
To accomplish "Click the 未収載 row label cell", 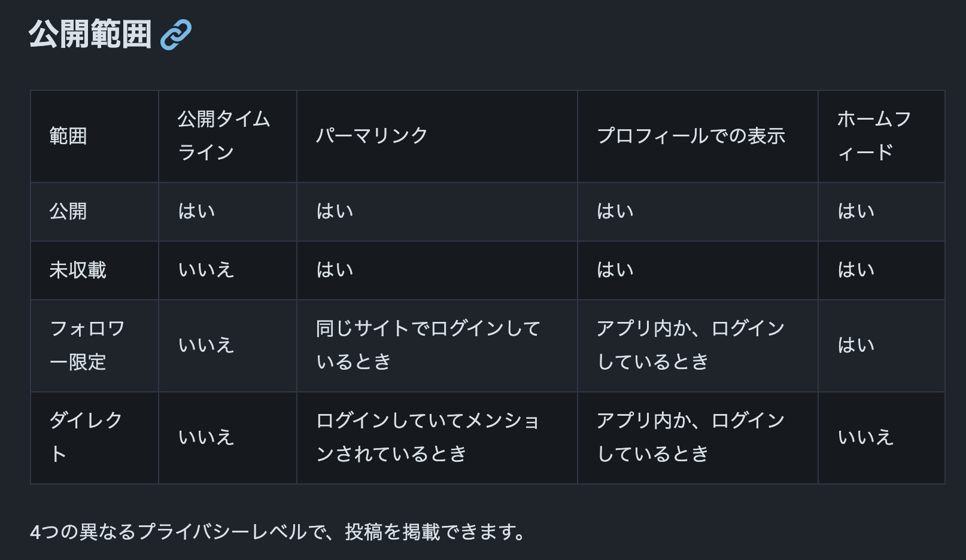I will click(x=95, y=270).
